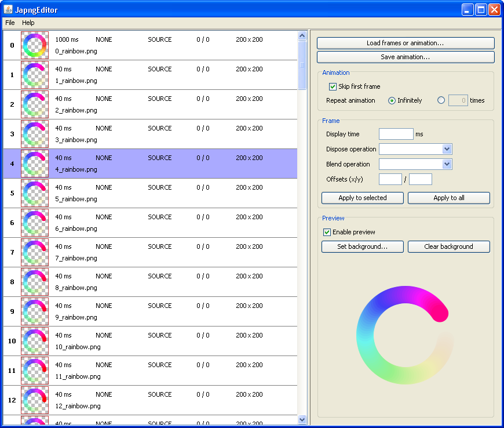Close the JapngEditor window
This screenshot has width=504, height=428.
pyautogui.click(x=494, y=10)
